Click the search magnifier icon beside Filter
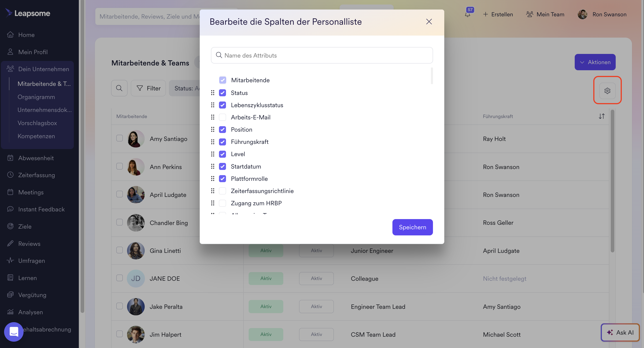Screen dimensions: 644x348 [119, 88]
